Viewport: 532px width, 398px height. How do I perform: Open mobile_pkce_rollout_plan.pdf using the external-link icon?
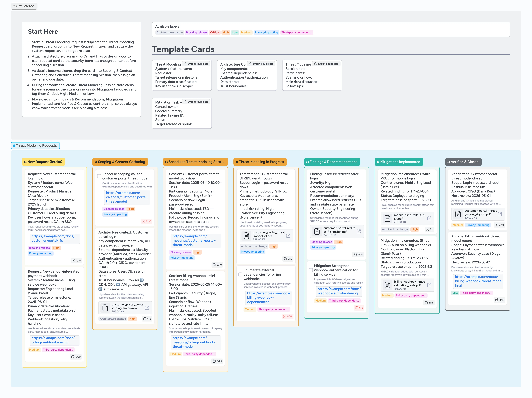(x=430, y=218)
